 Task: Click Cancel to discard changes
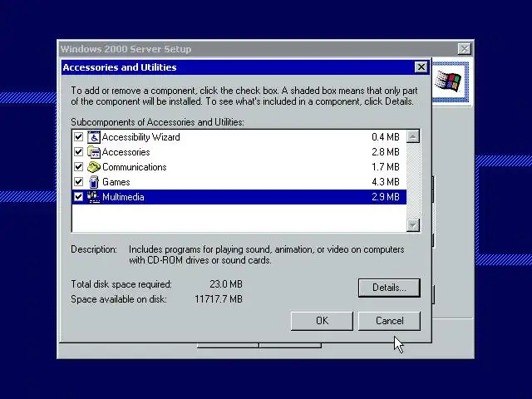click(x=389, y=321)
